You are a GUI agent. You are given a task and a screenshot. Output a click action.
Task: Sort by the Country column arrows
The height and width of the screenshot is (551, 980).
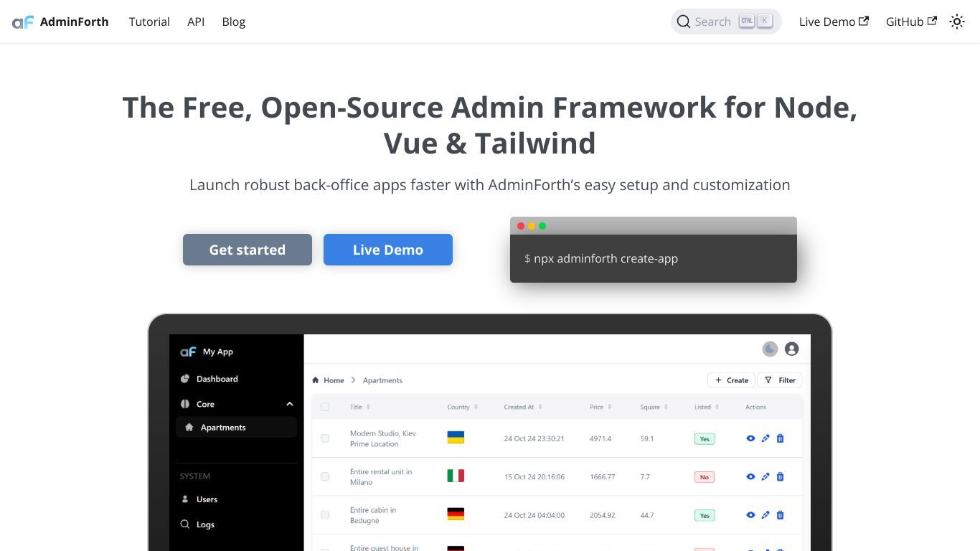pos(476,407)
